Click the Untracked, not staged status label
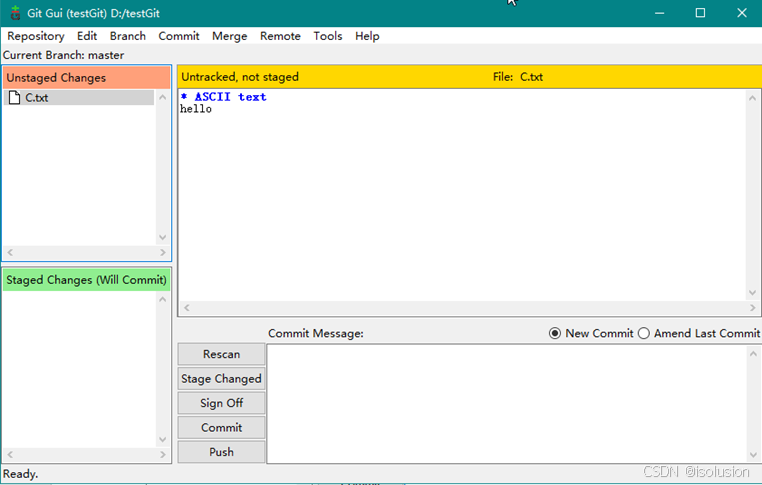The height and width of the screenshot is (485, 762). pos(240,77)
